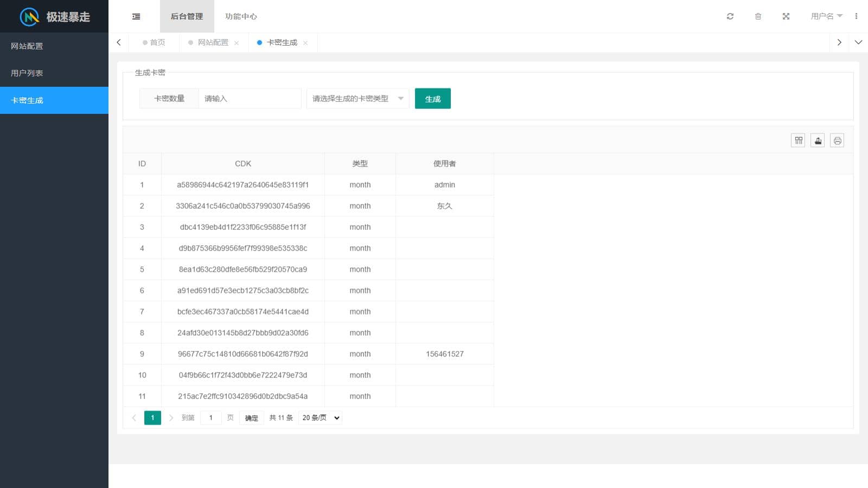Click the refresh icon in header
Screen dimensions: 868x488
tap(730, 16)
